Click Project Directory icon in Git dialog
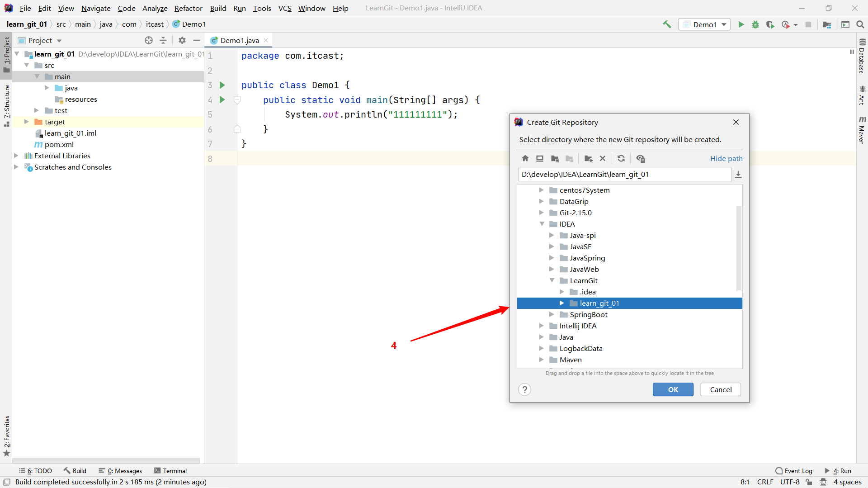Screen dimensions: 868x488 [555, 158]
